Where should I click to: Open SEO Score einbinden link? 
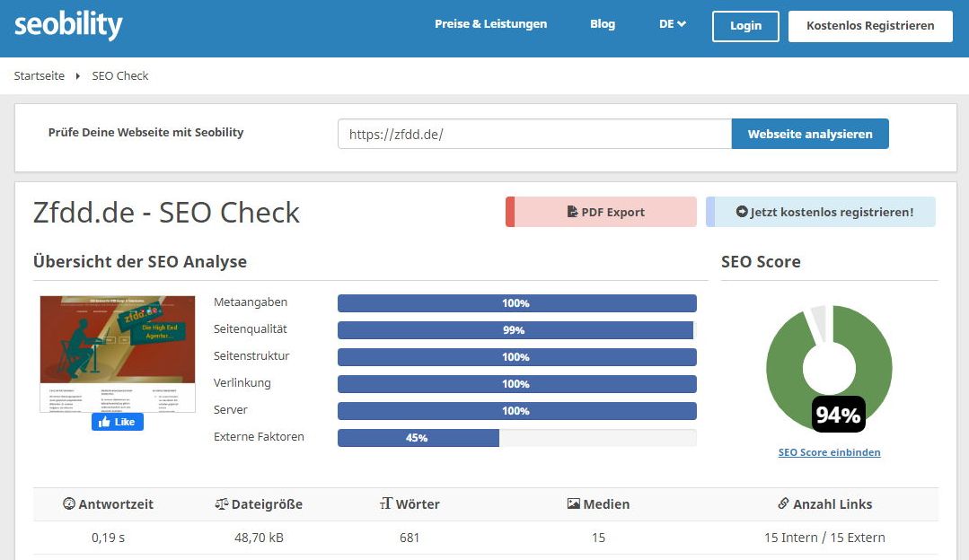[x=829, y=452]
